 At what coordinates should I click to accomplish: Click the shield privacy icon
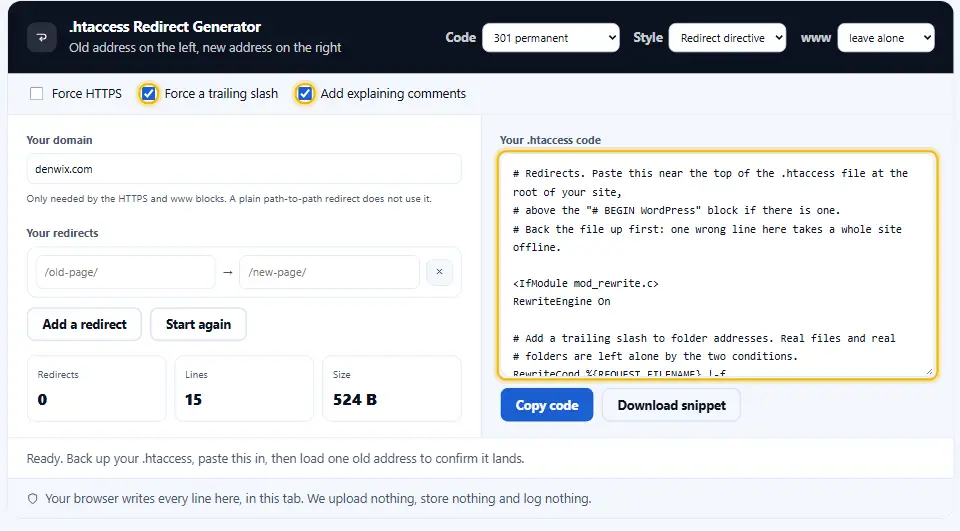click(x=33, y=499)
